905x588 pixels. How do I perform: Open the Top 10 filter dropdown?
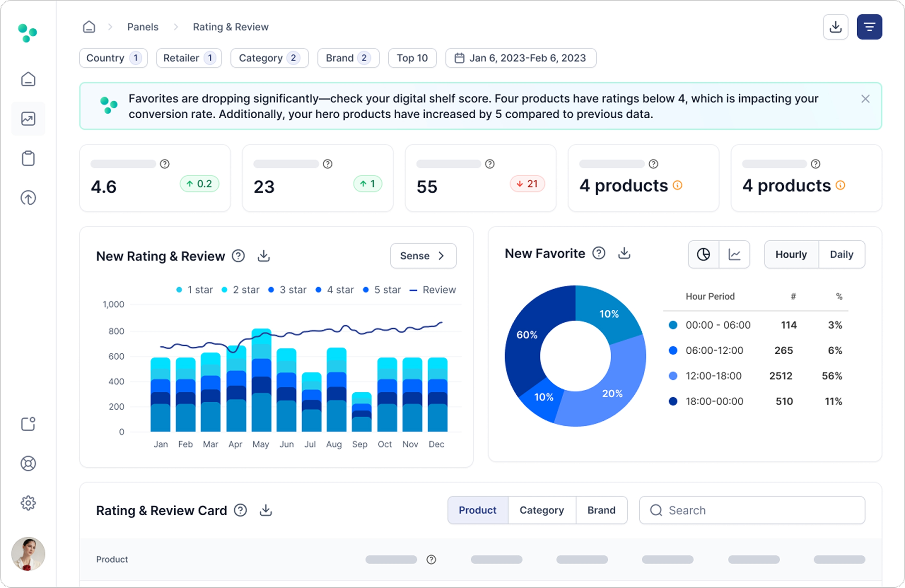(412, 58)
